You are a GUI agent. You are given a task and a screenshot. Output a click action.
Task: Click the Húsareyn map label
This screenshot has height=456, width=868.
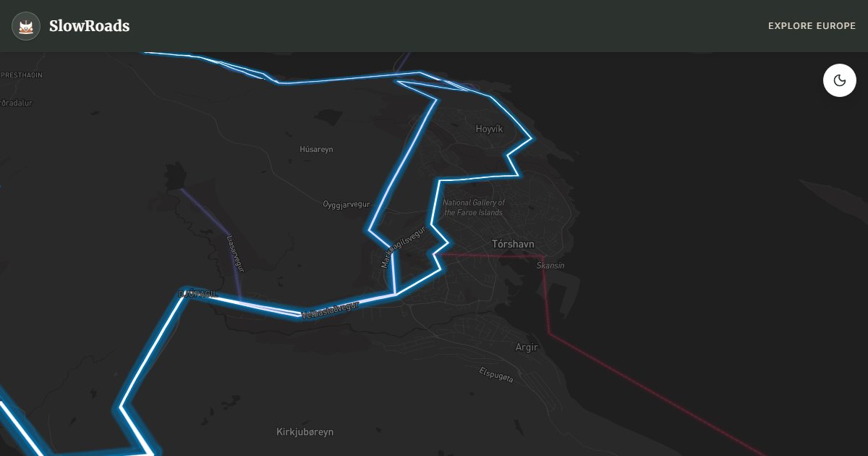click(316, 149)
